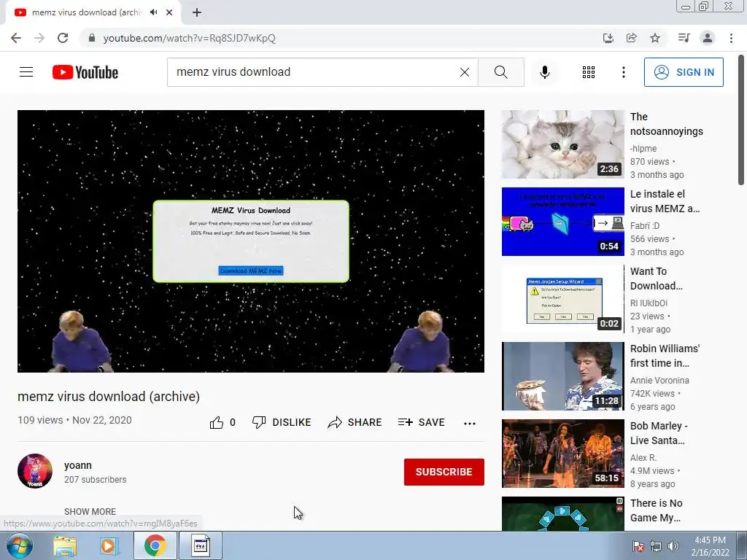Go back to the previous page
The width and height of the screenshot is (747, 560).
[x=16, y=38]
